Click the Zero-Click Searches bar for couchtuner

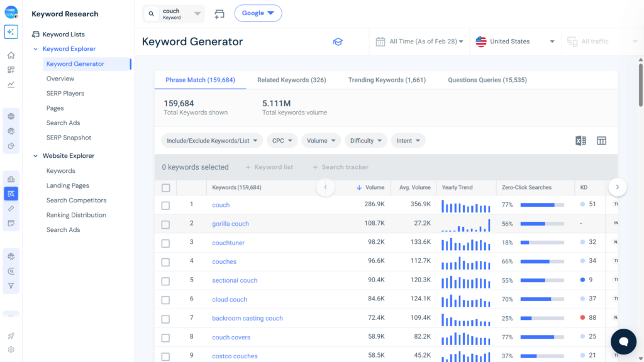click(542, 243)
